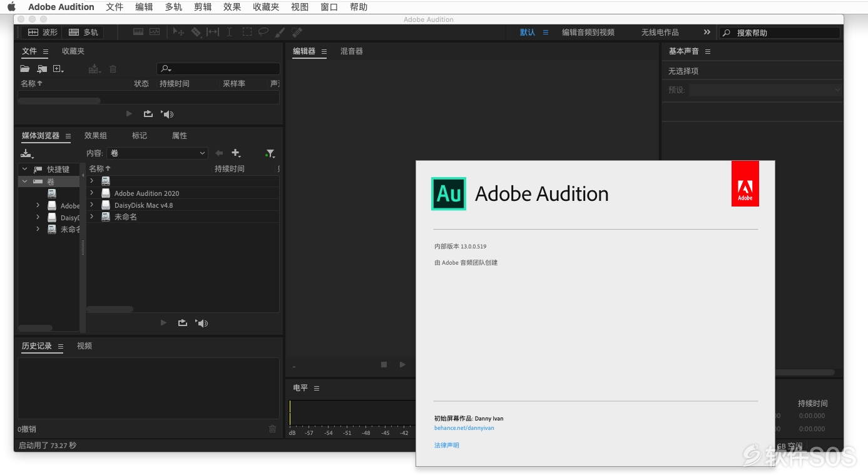Click the Open File folder icon in Files panel
This screenshot has height=475, width=868.
pyautogui.click(x=25, y=69)
